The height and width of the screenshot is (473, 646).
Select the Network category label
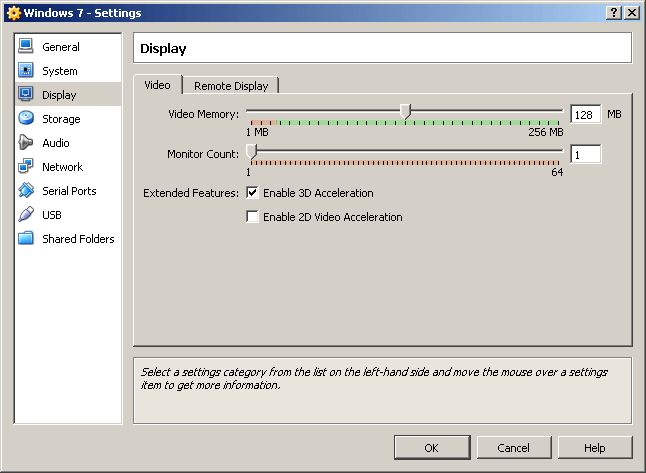63,167
